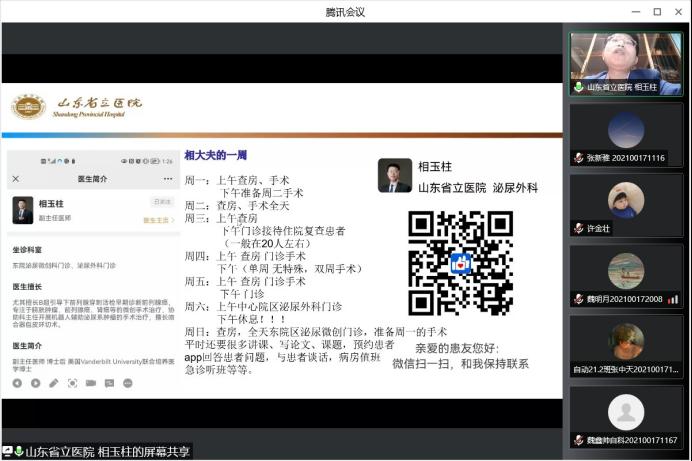Click the back arrow icon in the phone's bottom toolbar
This screenshot has width=692, height=461.
pyautogui.click(x=17, y=383)
